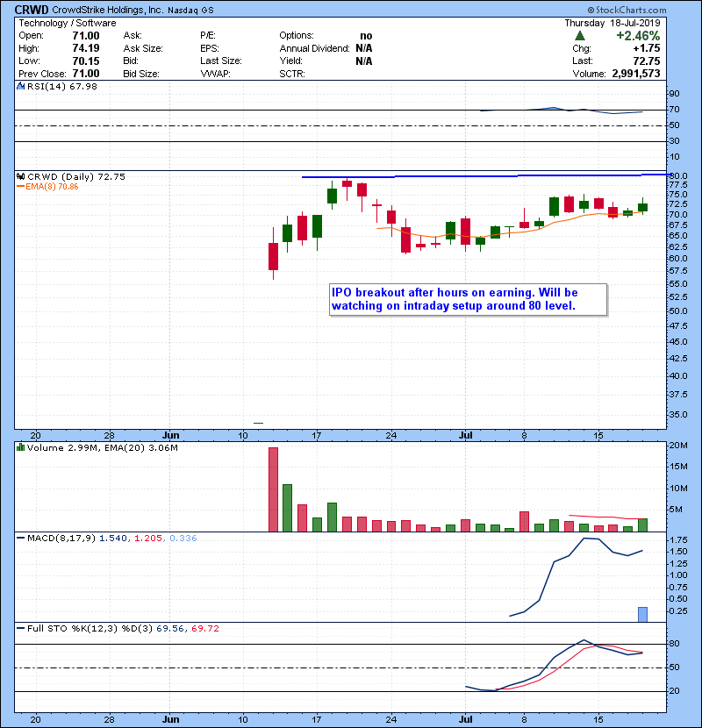Click the orange EMA(8) 70.86 legend
The image size is (702, 728).
pyautogui.click(x=47, y=187)
